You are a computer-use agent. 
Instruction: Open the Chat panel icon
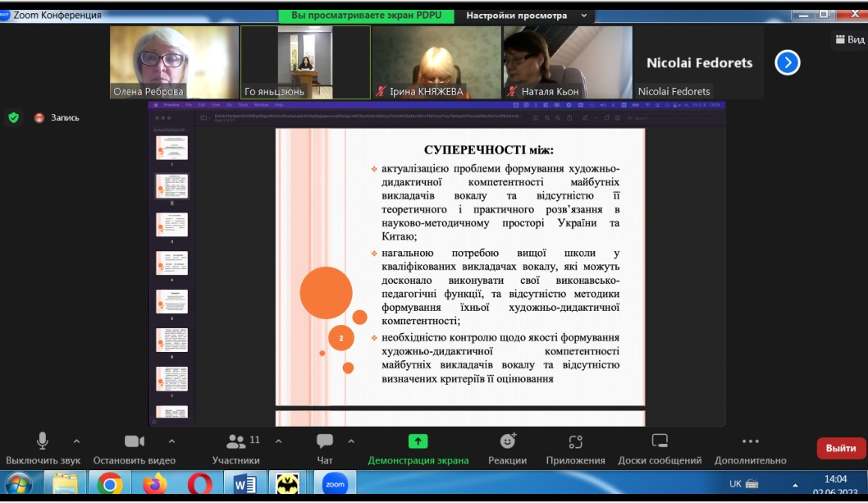coord(325,441)
